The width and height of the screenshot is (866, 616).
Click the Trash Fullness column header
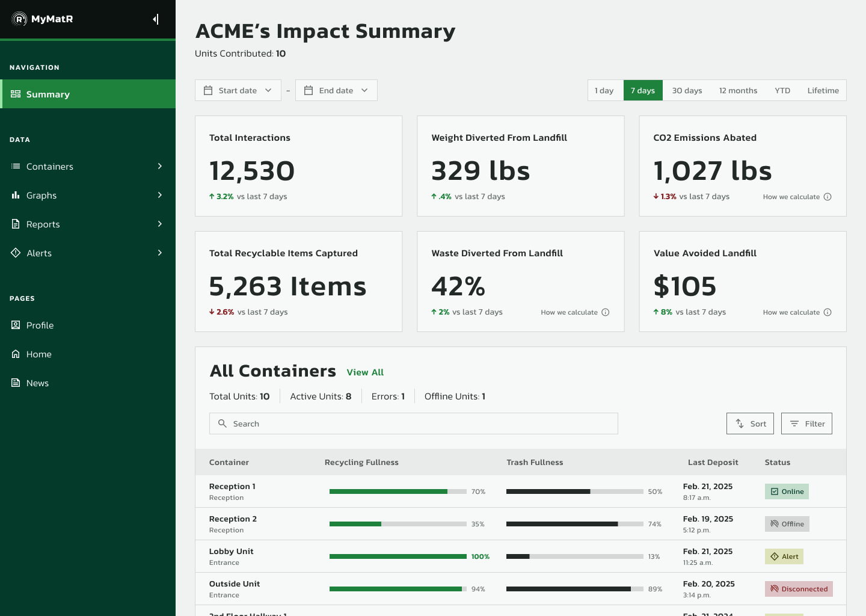point(535,462)
